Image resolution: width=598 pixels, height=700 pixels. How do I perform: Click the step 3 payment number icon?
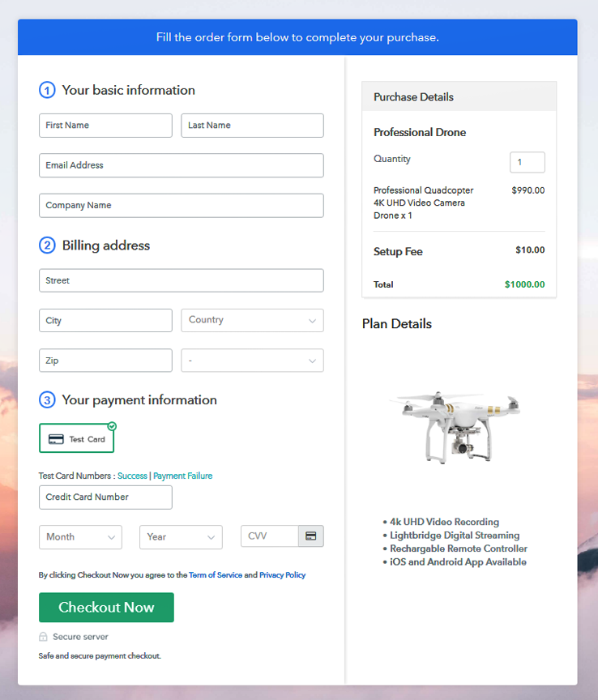click(x=47, y=400)
